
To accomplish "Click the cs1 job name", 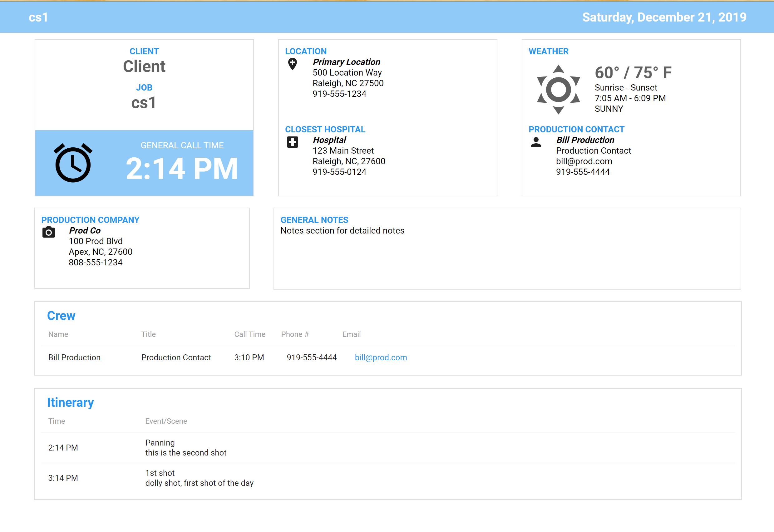I will 144,103.
